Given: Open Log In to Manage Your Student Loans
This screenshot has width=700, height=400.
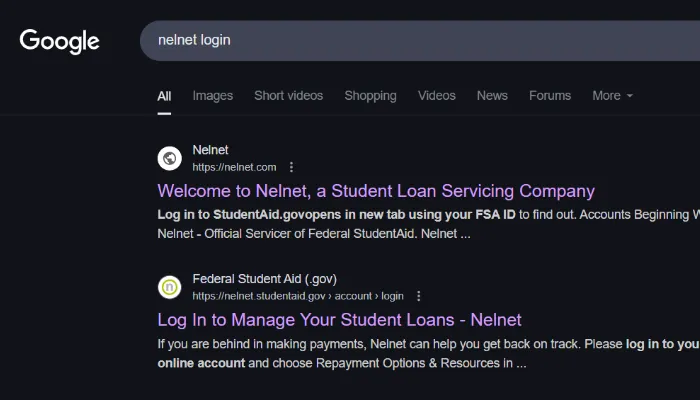Looking at the screenshot, I should pos(339,320).
